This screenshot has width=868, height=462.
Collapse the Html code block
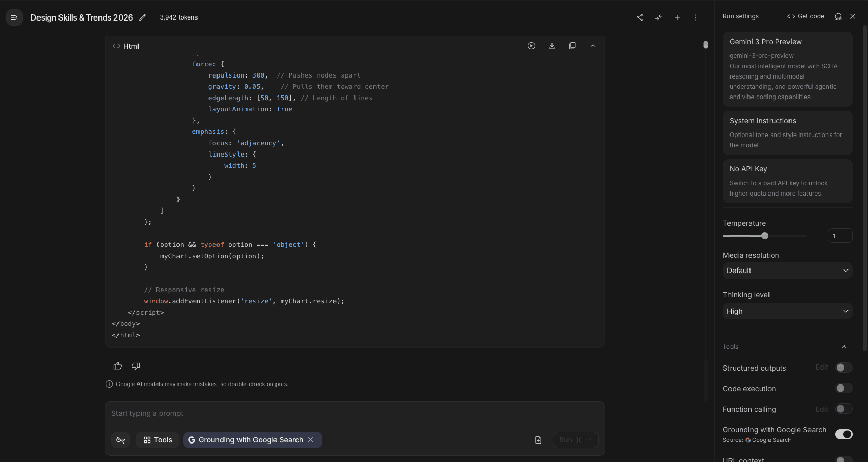(593, 46)
